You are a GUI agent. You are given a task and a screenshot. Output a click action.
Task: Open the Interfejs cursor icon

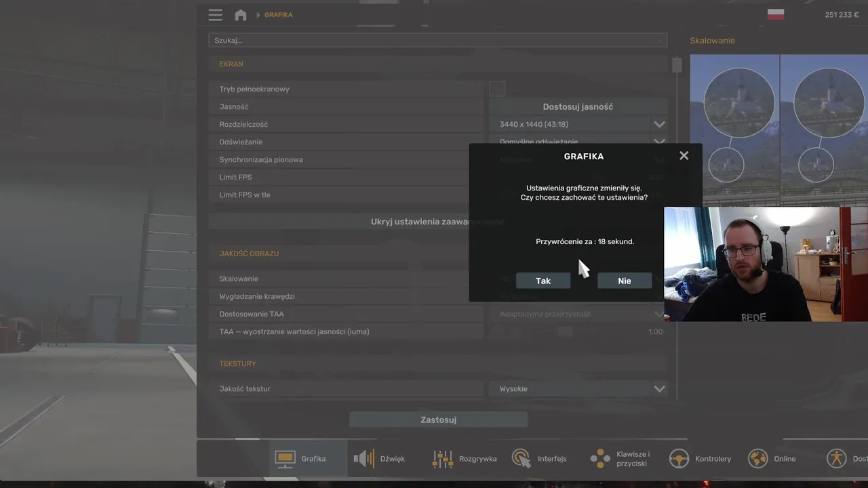pyautogui.click(x=521, y=459)
